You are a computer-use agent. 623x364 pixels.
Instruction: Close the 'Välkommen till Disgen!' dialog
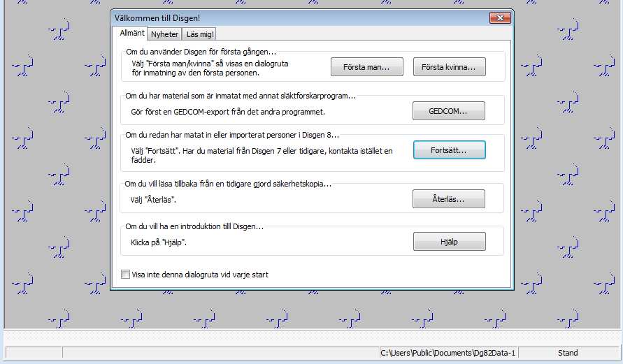pos(500,18)
